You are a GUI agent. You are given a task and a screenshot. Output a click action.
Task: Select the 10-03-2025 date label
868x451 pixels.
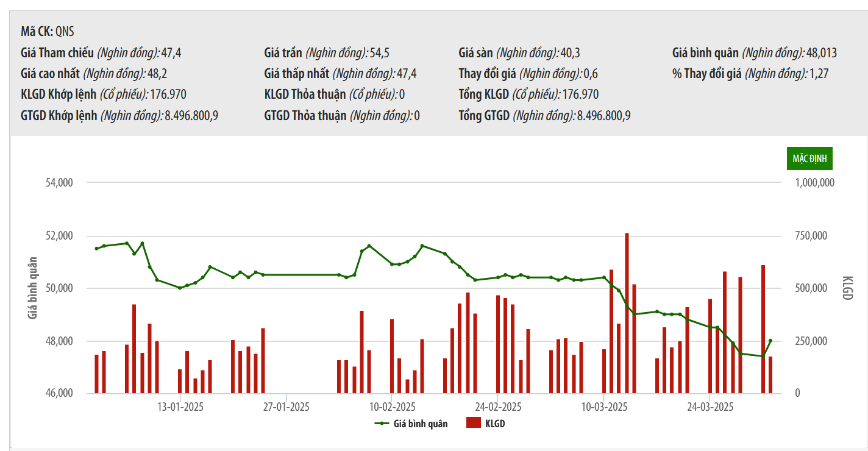tap(605, 407)
